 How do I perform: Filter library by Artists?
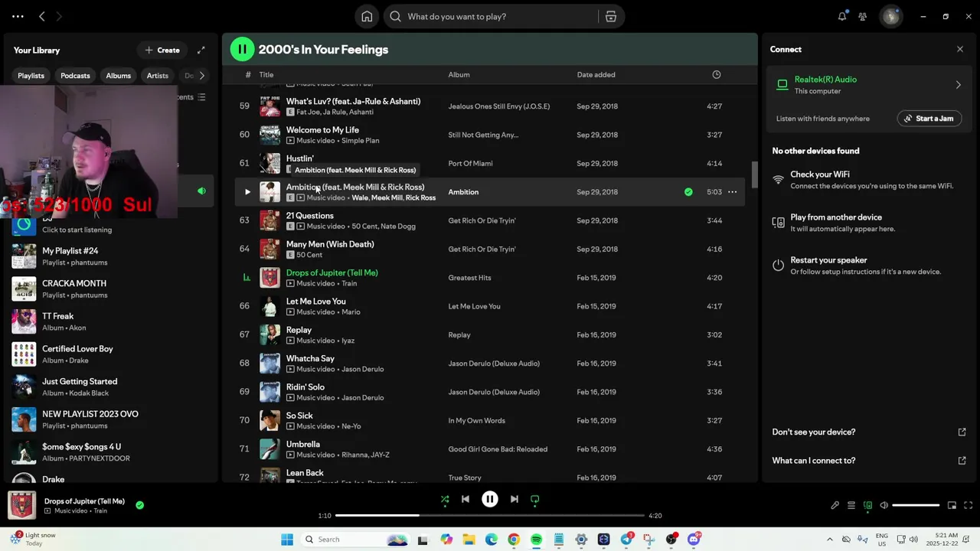[158, 76]
